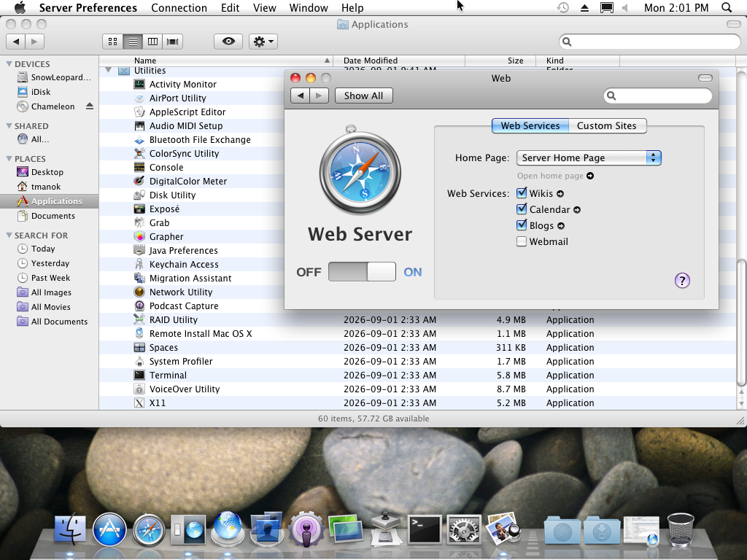Click the Quick Look eye button
The image size is (747, 560).
[x=228, y=42]
